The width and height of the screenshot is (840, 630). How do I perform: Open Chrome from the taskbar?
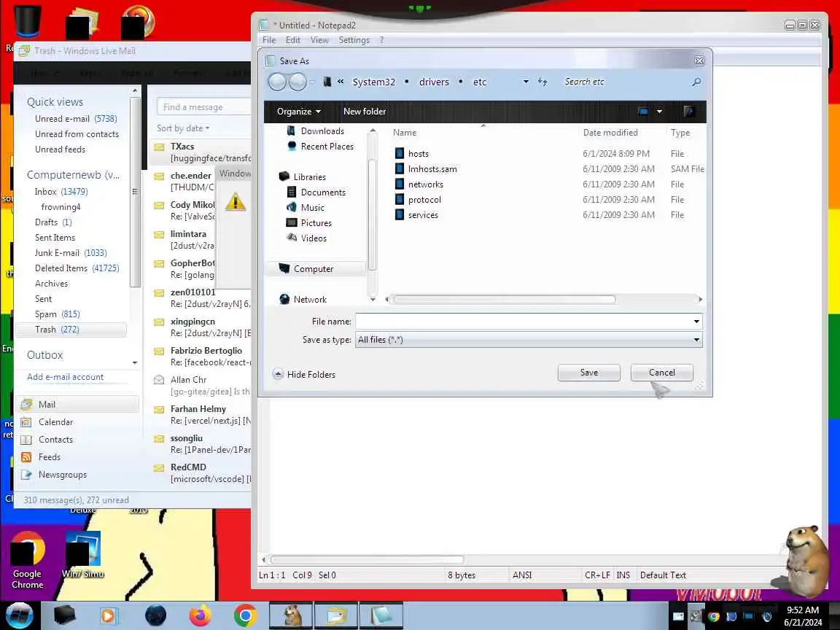click(x=245, y=616)
